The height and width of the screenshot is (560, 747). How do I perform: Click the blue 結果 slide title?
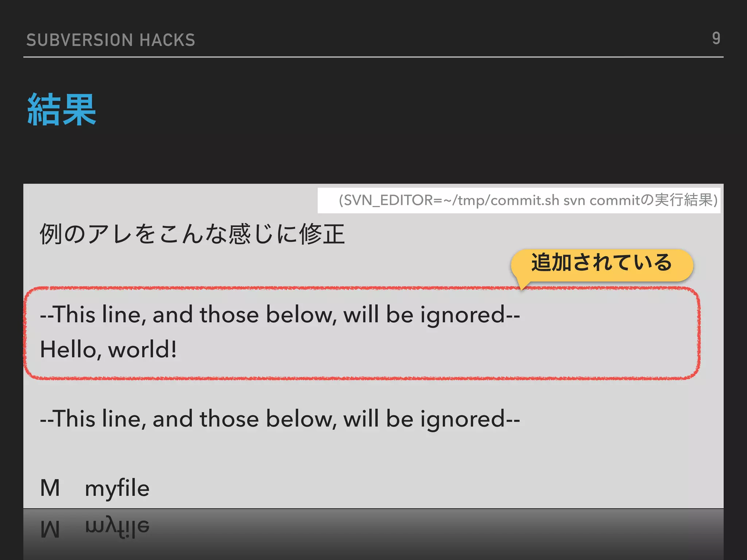pos(62,110)
